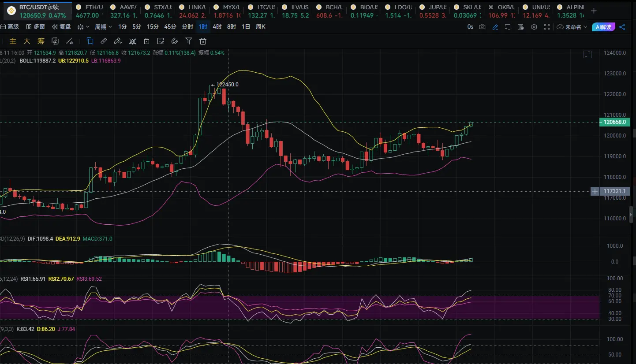Open the 多窗 multi-window mode
The image size is (636, 364).
click(x=35, y=27)
